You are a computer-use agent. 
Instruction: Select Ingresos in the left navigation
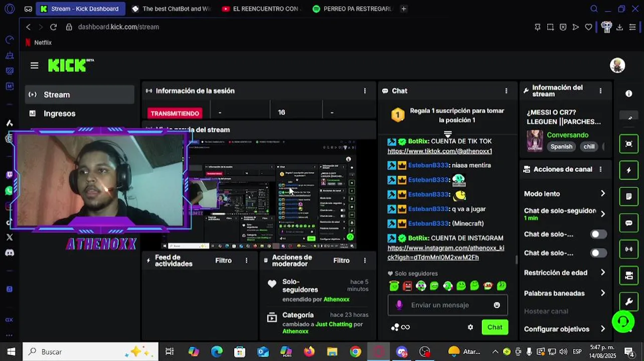tap(80, 114)
